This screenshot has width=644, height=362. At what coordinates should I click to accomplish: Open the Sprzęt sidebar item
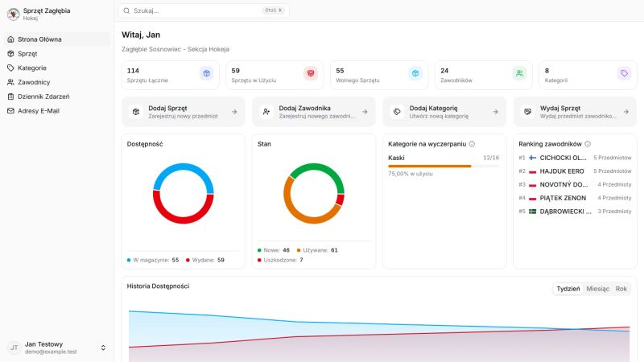(57, 54)
